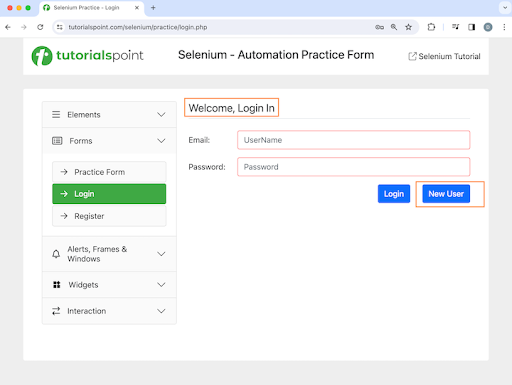Collapse the Forms section chevron
Viewport: 512px width, 385px height.
click(x=161, y=141)
